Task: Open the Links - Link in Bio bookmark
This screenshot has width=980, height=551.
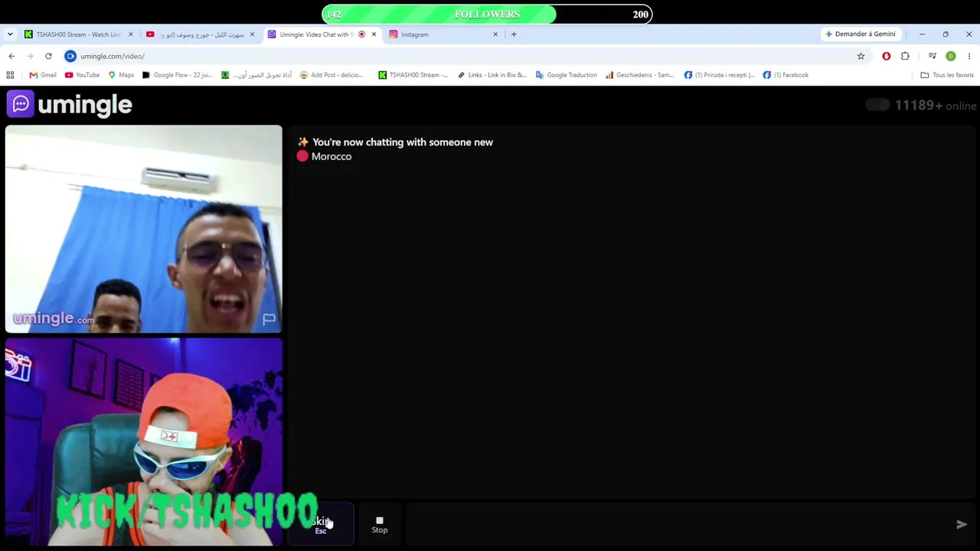Action: pyautogui.click(x=492, y=75)
